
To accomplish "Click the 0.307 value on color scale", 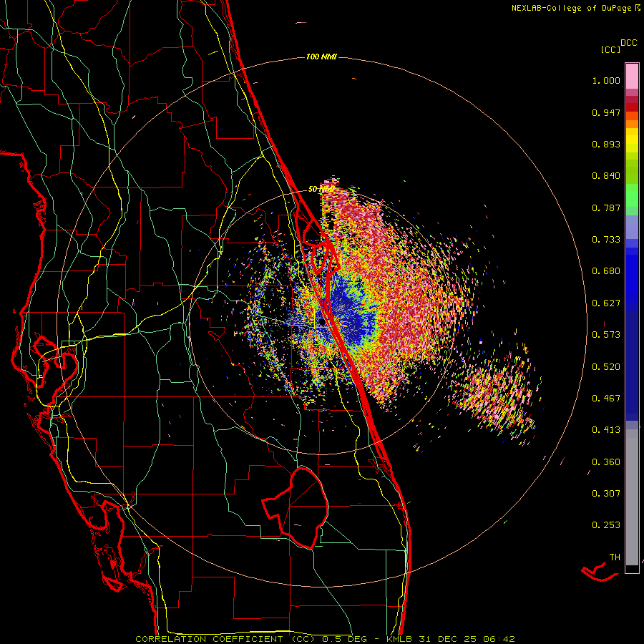I will point(606,494).
